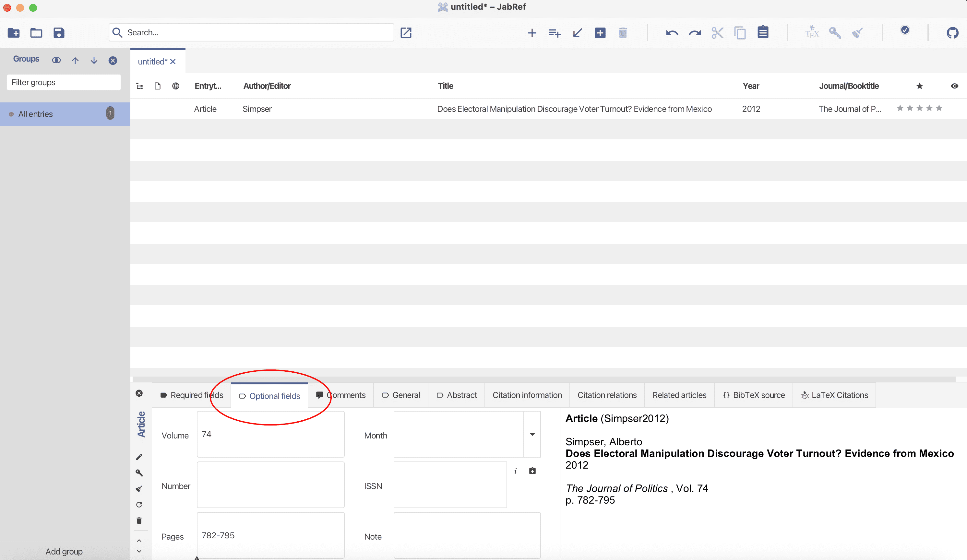This screenshot has width=967, height=560.
Task: Set the five-star ranking for the Simpser entry
Action: [938, 108]
